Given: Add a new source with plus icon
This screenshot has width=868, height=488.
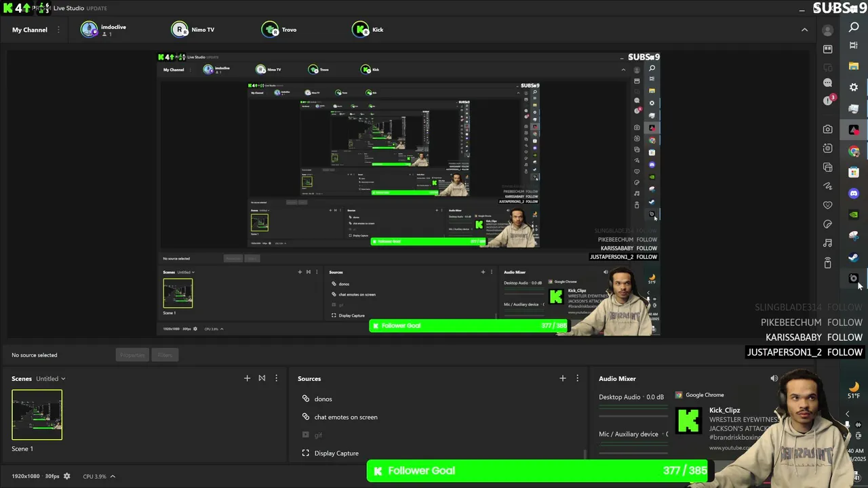Looking at the screenshot, I should (562, 378).
